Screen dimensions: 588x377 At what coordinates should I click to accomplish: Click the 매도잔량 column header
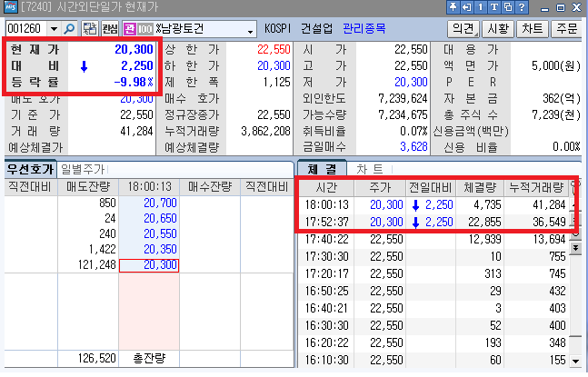(x=88, y=186)
